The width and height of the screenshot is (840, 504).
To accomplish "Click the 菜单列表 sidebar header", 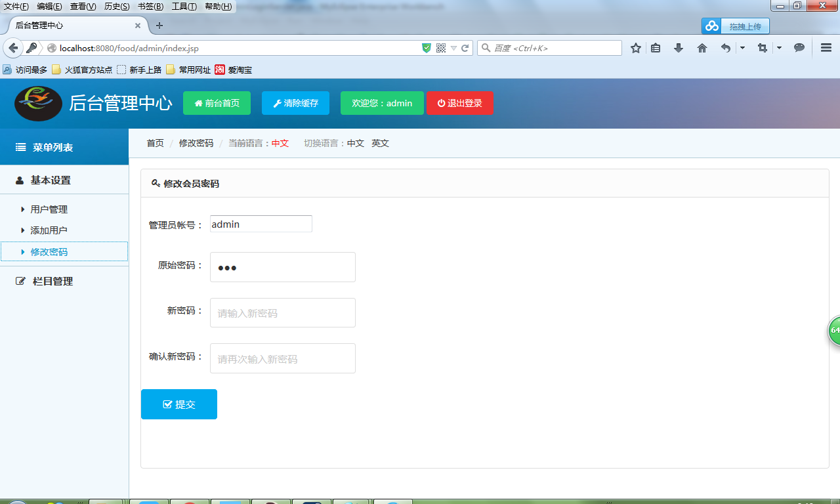I will [64, 147].
